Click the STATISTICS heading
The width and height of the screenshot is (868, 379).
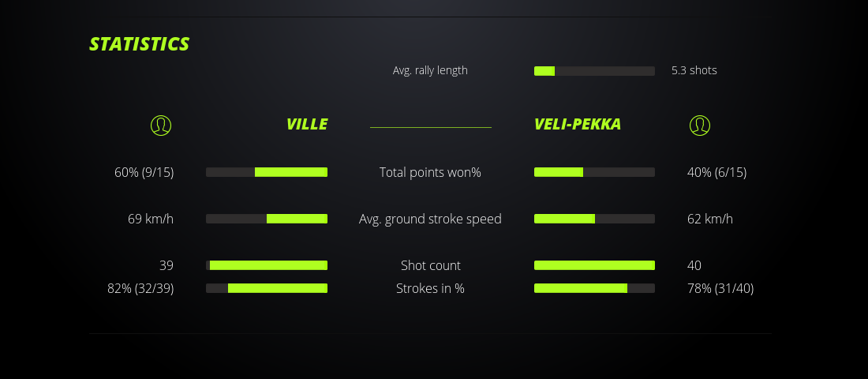(x=139, y=44)
